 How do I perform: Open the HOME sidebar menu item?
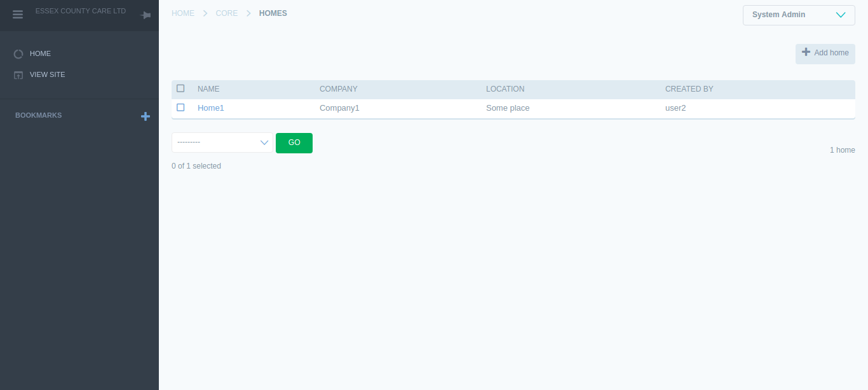click(x=40, y=54)
